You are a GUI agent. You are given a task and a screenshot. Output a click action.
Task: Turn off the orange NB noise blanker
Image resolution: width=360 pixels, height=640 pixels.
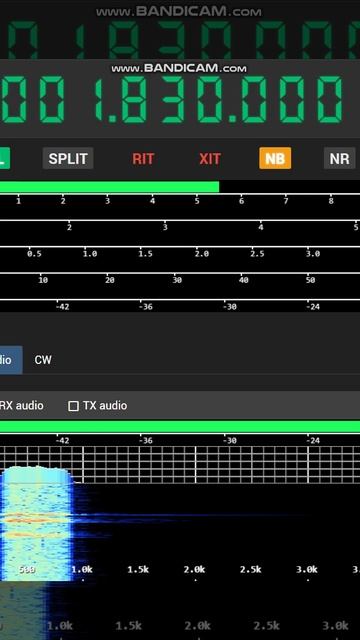tap(275, 158)
